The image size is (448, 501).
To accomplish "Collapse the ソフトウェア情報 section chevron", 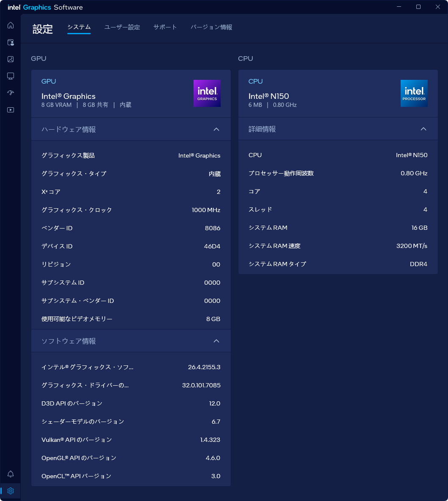I will coord(216,341).
